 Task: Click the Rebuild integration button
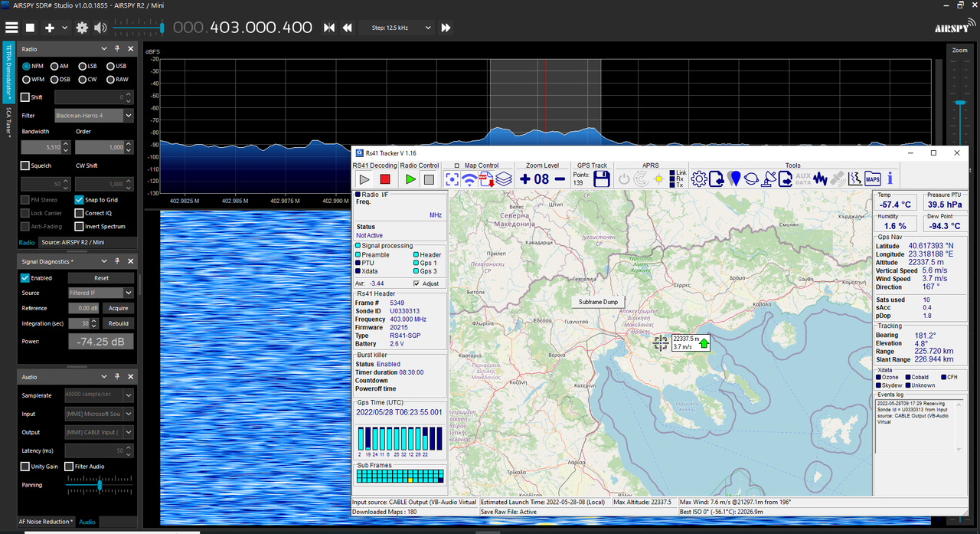coord(119,323)
